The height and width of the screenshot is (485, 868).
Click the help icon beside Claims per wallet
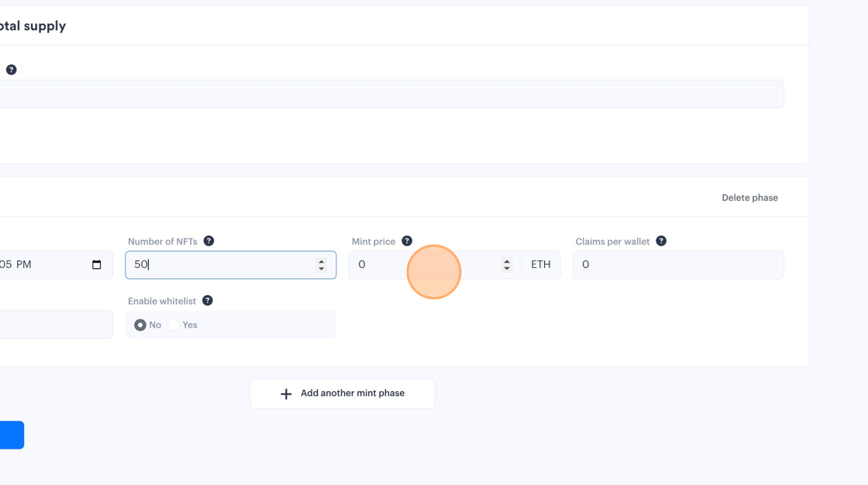click(x=661, y=241)
